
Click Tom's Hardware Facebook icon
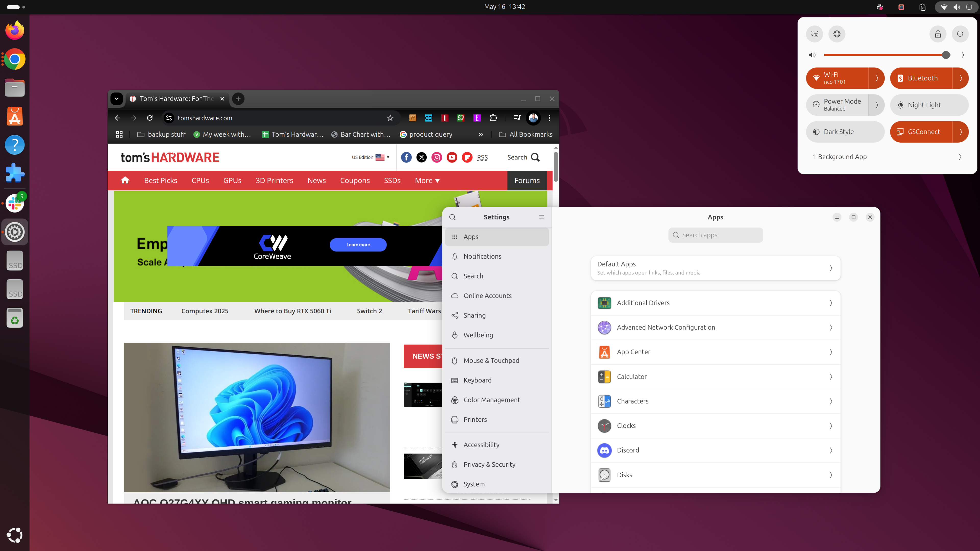[406, 157]
